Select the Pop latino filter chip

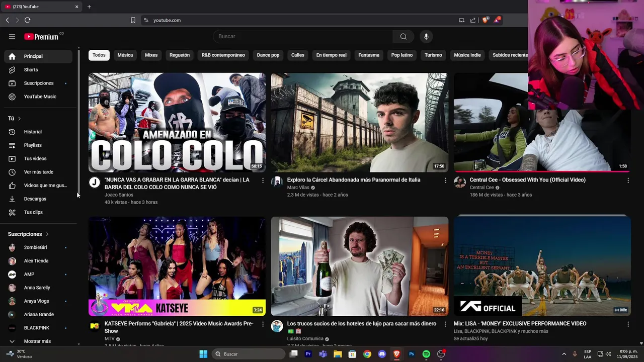402,55
